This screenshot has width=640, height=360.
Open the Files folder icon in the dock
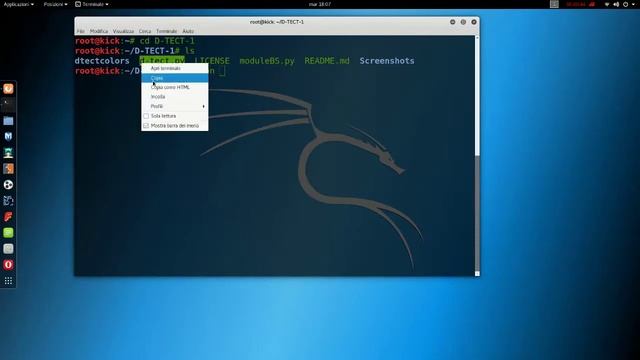[8, 121]
